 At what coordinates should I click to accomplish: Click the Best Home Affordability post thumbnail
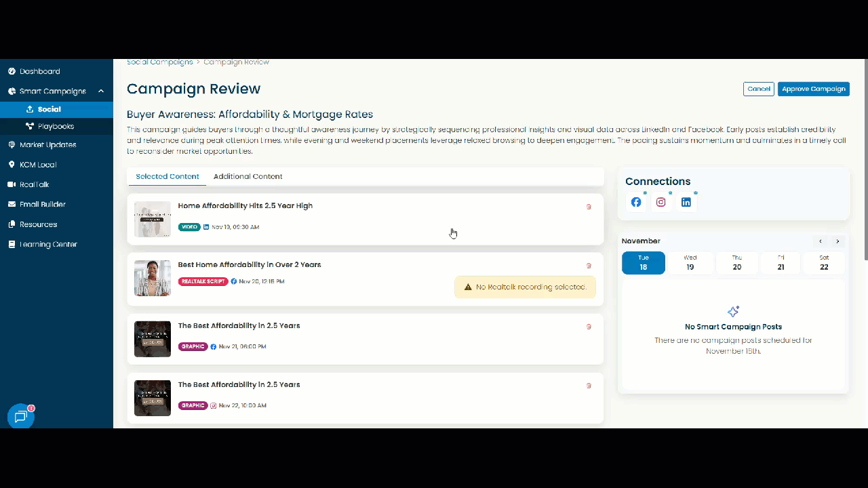[152, 278]
